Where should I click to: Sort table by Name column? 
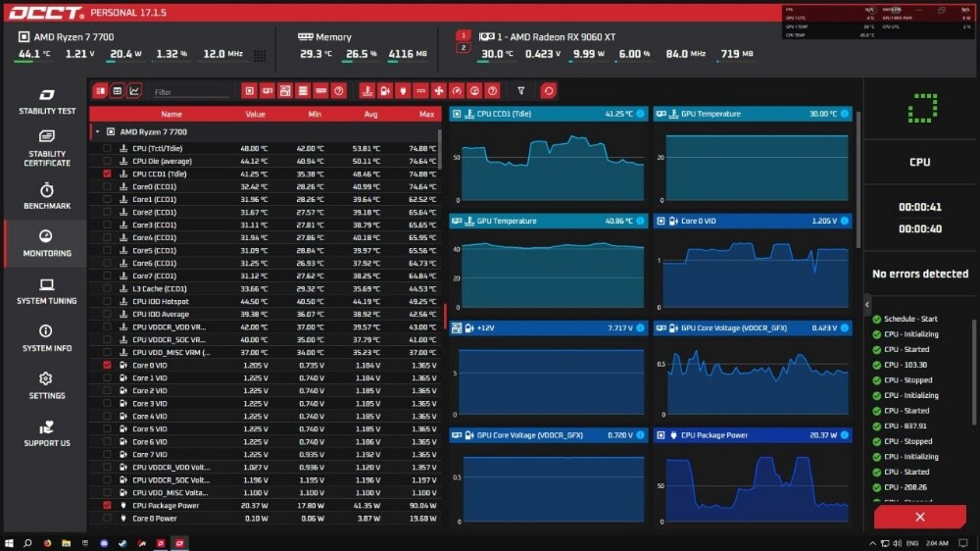[171, 114]
